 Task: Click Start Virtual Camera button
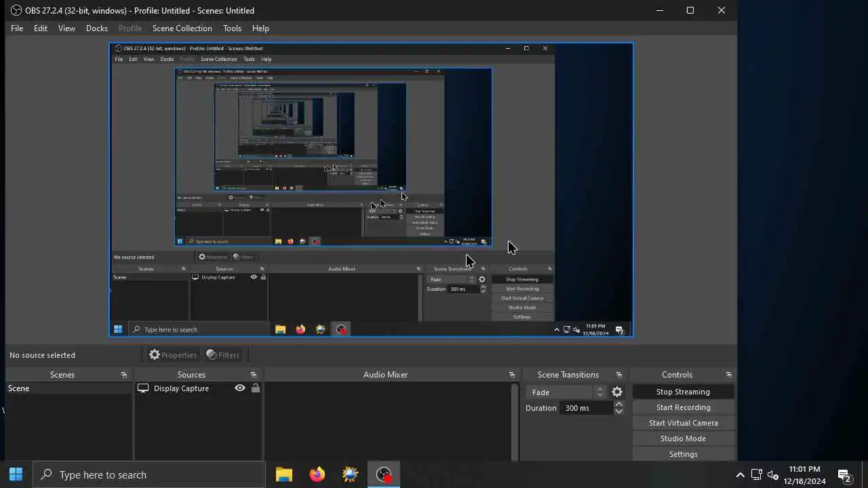click(x=683, y=423)
